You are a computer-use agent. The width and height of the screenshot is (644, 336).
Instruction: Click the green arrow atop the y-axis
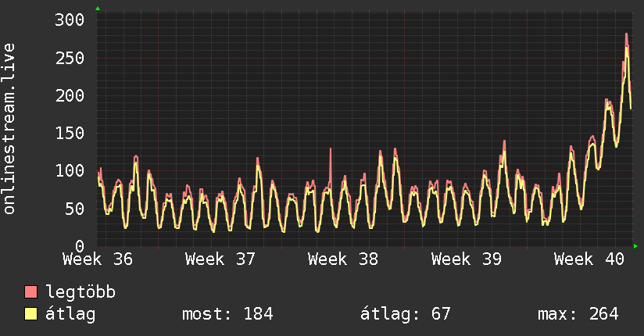pyautogui.click(x=98, y=9)
